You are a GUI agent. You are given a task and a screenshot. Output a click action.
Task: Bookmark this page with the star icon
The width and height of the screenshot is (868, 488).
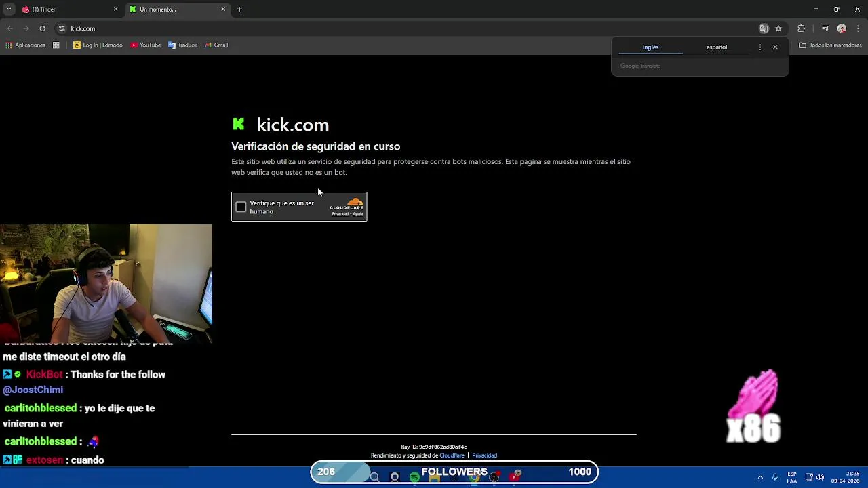(778, 28)
